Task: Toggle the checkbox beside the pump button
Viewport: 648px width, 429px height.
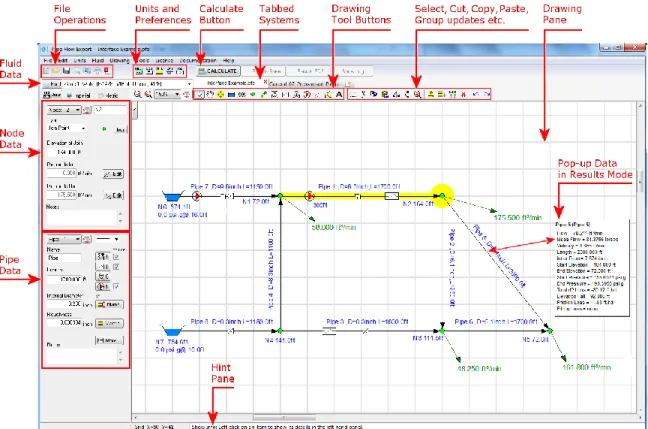Action: 116,286
